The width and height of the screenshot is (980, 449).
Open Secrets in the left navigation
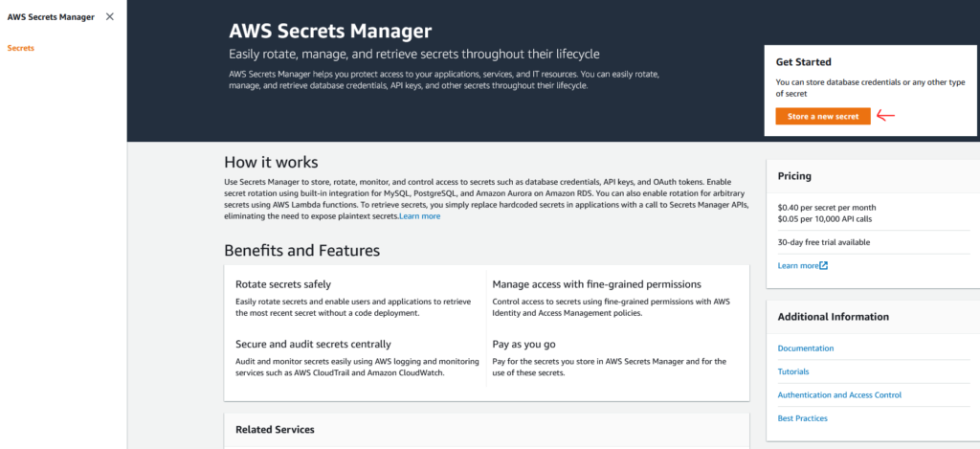click(21, 48)
